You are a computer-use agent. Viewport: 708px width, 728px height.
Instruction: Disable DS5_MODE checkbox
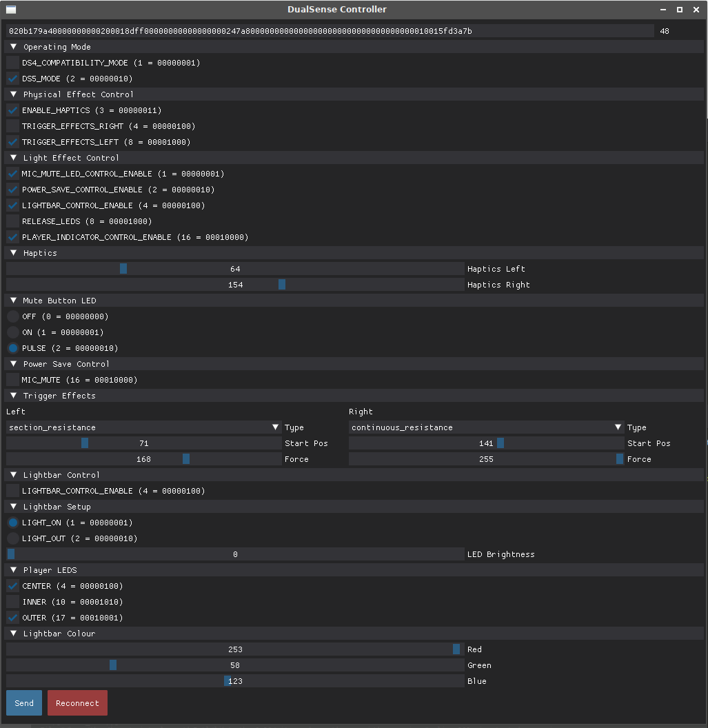click(x=12, y=78)
